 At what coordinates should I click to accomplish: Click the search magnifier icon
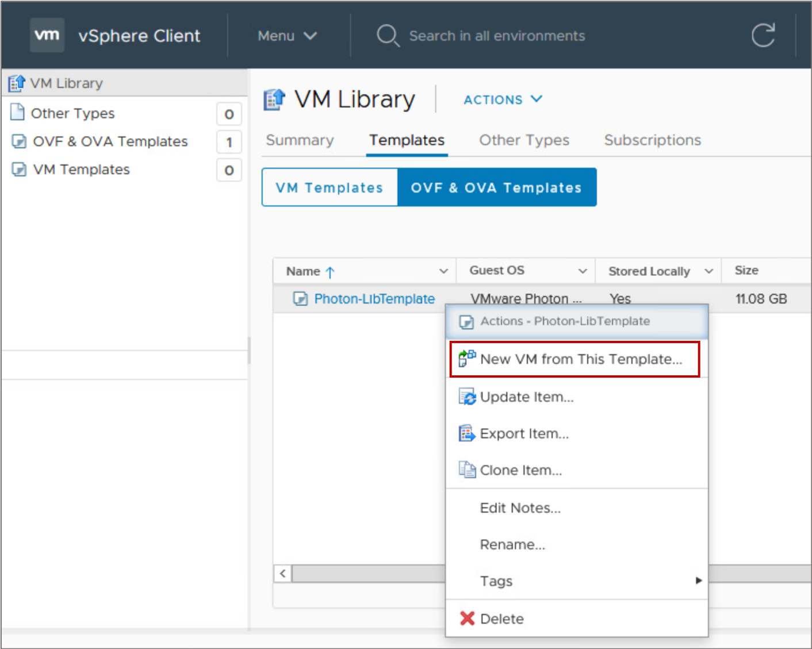pyautogui.click(x=388, y=36)
